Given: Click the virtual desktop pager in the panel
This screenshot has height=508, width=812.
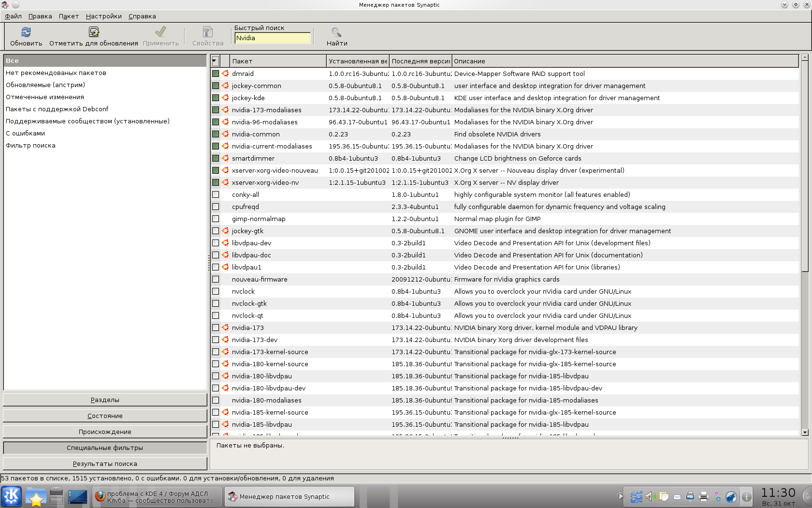Looking at the screenshot, I should (57, 497).
